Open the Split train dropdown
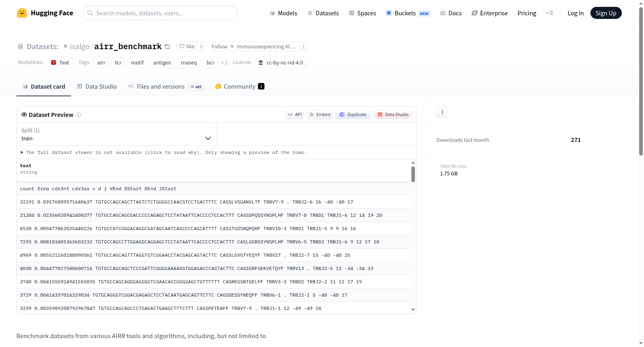 pos(116,134)
